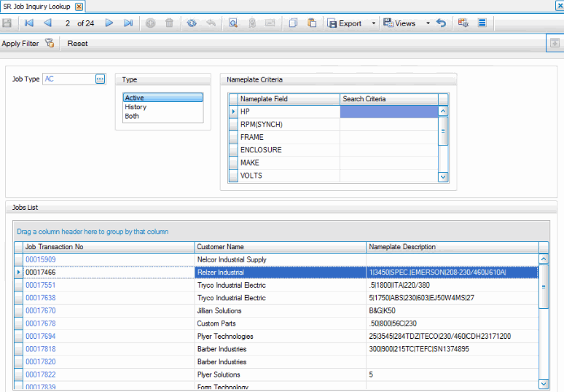Open job transaction 00017551 link
The height and width of the screenshot is (392, 564).
click(x=40, y=285)
